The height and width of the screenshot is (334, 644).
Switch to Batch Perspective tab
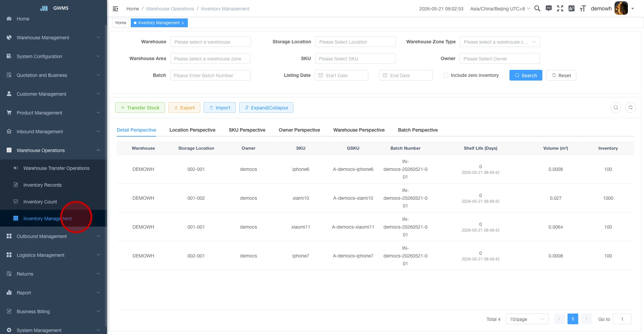point(418,130)
